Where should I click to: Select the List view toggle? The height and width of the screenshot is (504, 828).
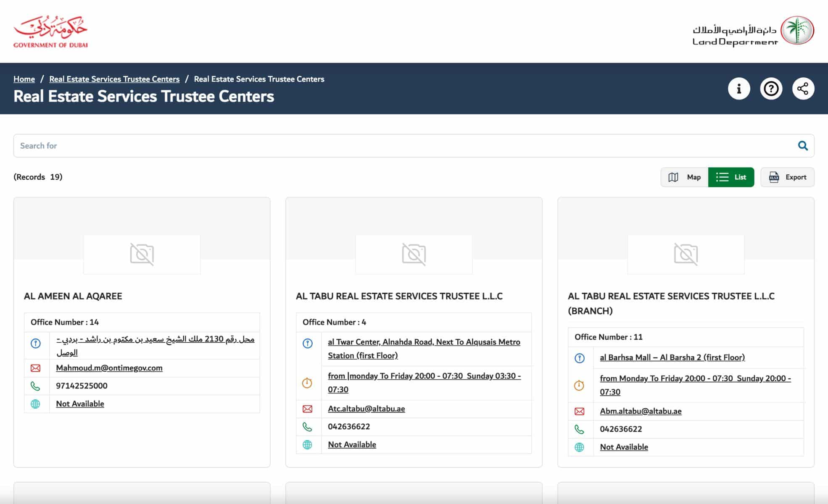[x=731, y=177]
